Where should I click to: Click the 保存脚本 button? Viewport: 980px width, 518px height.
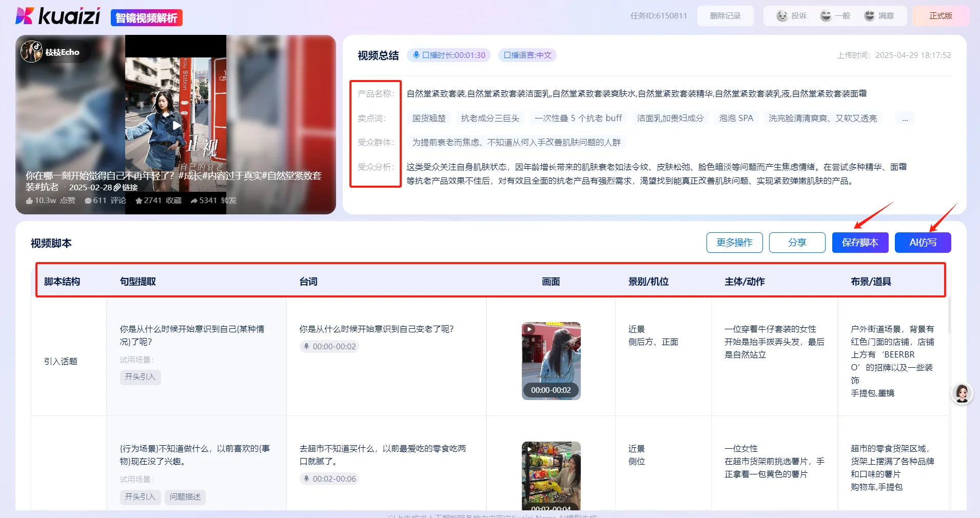(x=859, y=243)
